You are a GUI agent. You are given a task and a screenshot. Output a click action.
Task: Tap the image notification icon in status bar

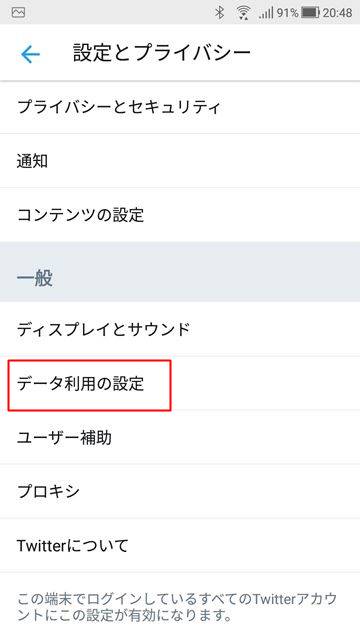coord(18,13)
